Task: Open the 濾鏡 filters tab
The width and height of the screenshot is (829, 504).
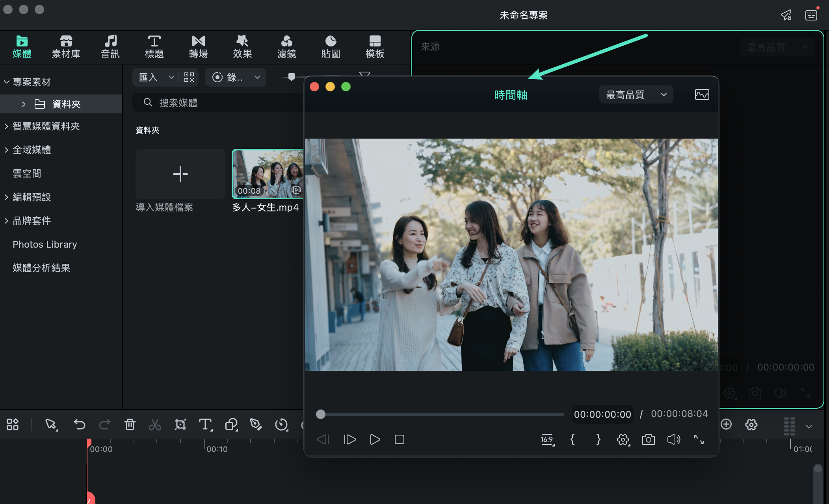Action: tap(287, 47)
